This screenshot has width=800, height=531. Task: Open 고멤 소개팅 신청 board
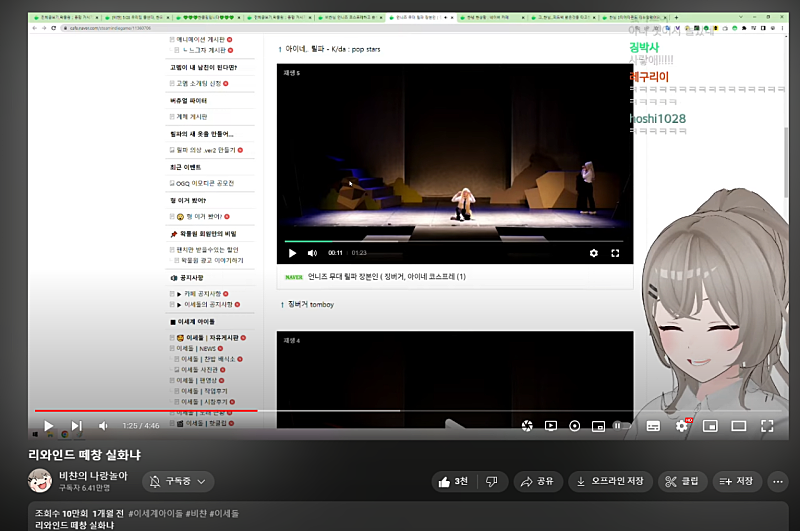tap(198, 83)
